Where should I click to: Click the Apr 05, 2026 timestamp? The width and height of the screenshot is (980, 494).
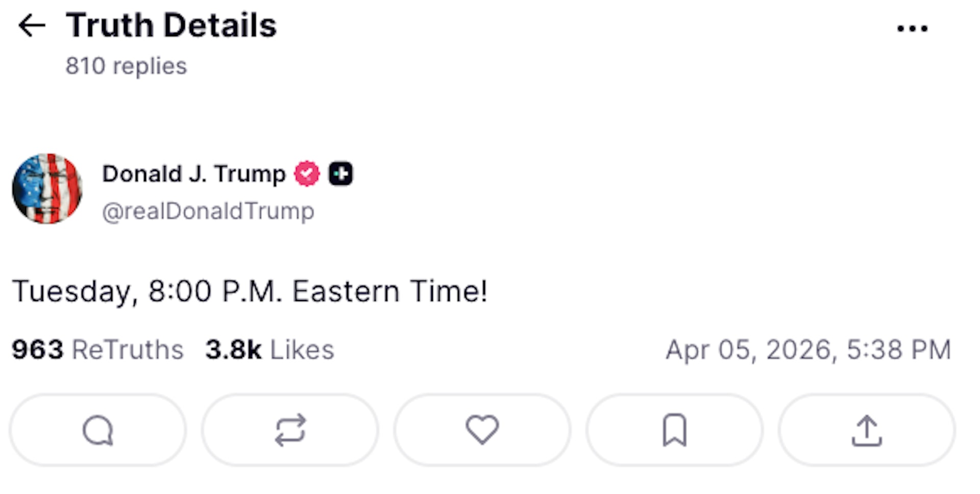pyautogui.click(x=808, y=350)
